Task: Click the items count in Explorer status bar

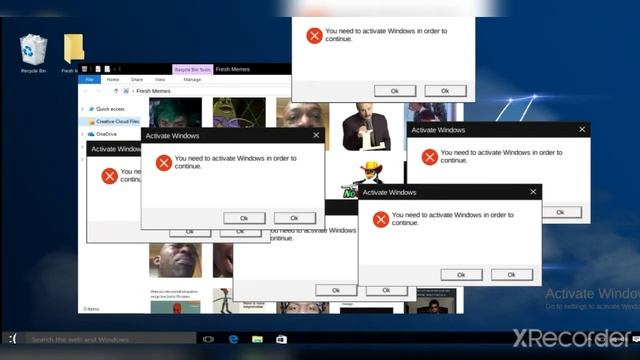Action: point(91,309)
